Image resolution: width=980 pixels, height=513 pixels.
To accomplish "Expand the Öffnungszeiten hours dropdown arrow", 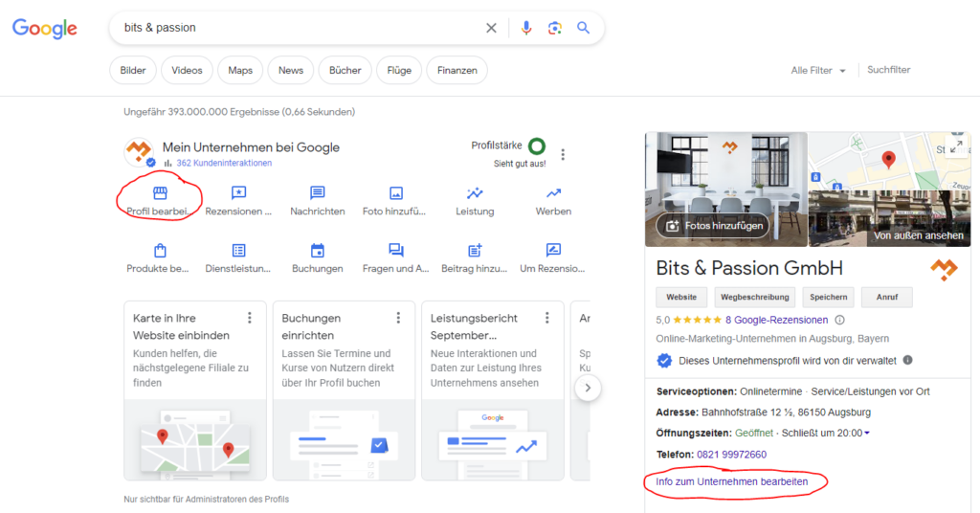I will coord(867,434).
